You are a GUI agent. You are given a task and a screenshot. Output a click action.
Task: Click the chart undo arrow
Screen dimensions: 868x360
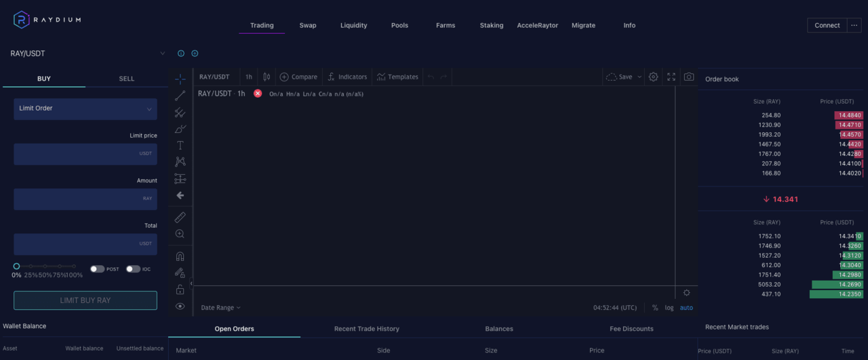[x=431, y=77]
